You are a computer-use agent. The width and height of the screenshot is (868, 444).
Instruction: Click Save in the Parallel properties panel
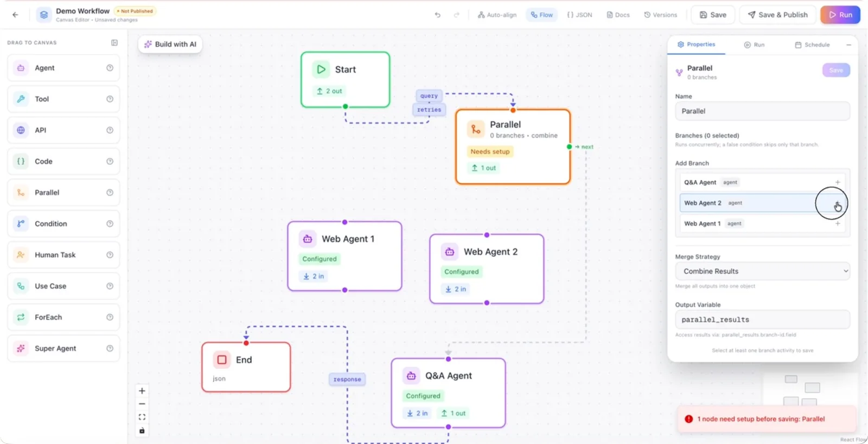pyautogui.click(x=836, y=70)
